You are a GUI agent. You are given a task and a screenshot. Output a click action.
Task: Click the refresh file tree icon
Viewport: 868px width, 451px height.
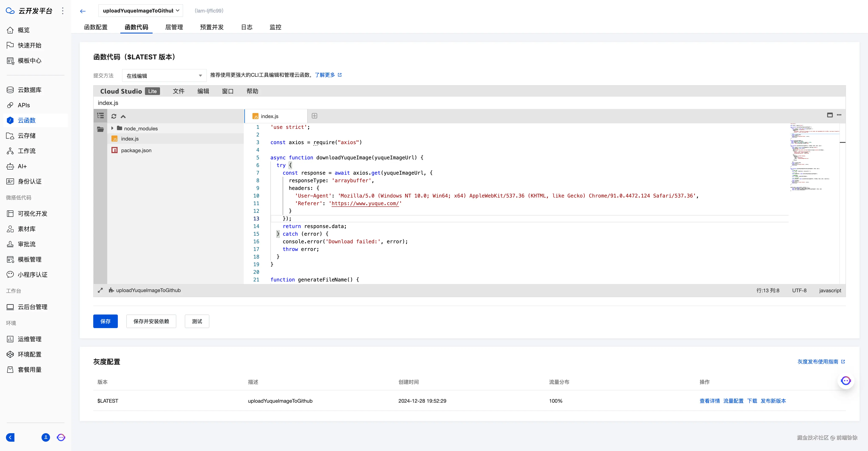[114, 116]
